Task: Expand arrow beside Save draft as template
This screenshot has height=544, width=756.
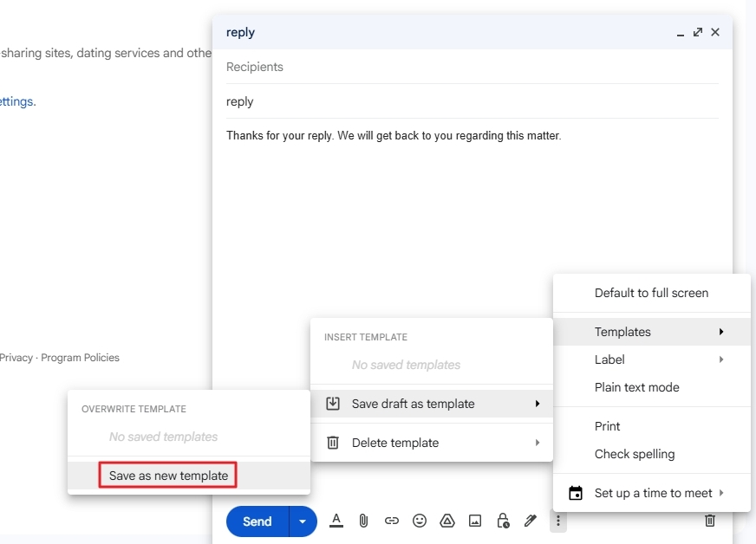Action: click(538, 404)
